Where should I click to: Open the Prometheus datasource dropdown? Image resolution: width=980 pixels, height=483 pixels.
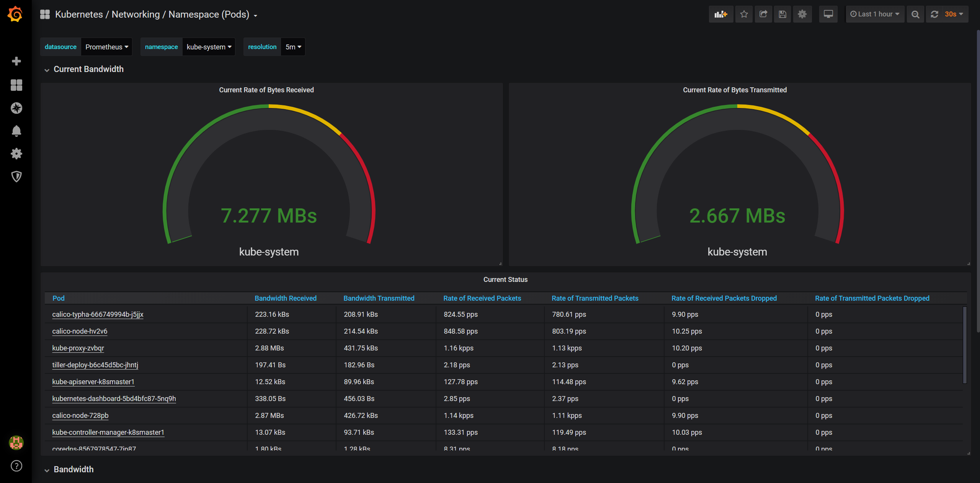[x=106, y=47]
